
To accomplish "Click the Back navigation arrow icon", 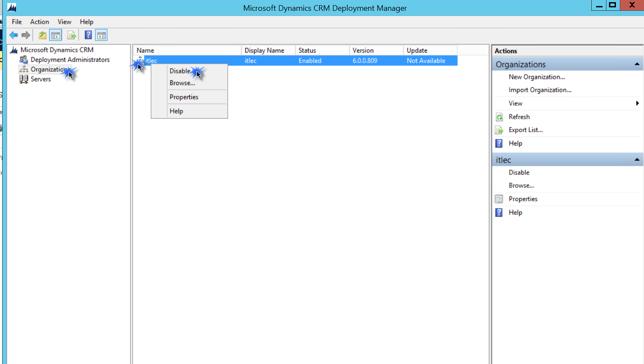I will [x=13, y=35].
